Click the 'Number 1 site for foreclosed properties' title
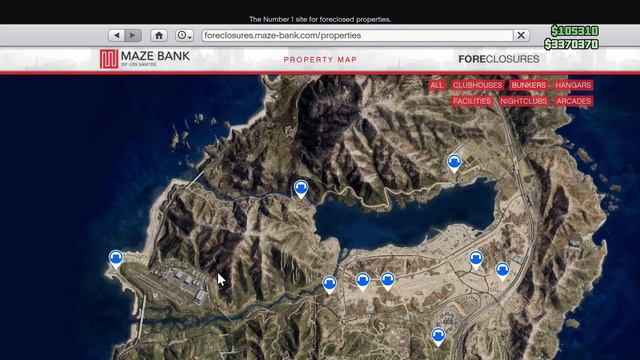The image size is (640, 360). point(320,19)
